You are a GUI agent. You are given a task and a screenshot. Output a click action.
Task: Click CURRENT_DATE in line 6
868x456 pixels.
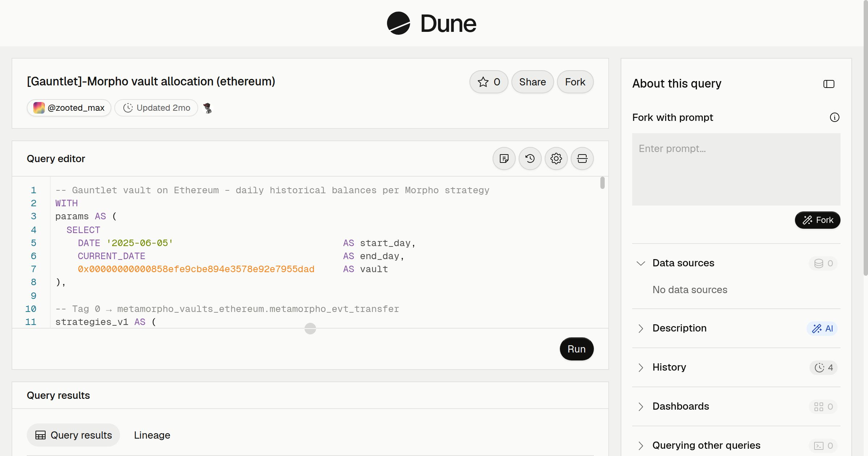click(111, 256)
